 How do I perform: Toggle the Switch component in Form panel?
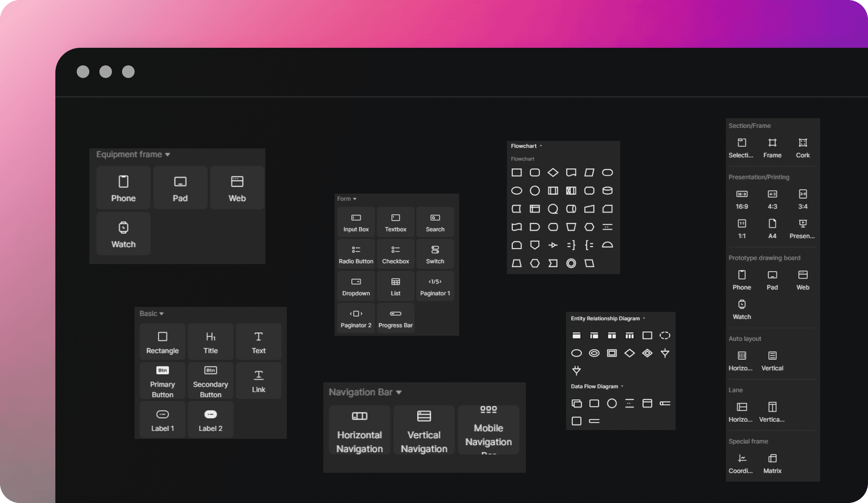(435, 254)
